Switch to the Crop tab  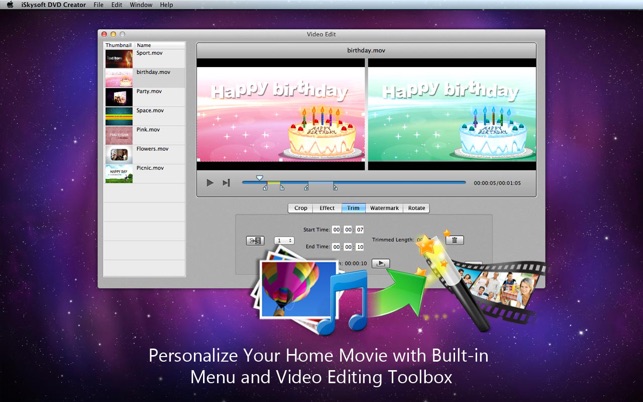(x=300, y=208)
